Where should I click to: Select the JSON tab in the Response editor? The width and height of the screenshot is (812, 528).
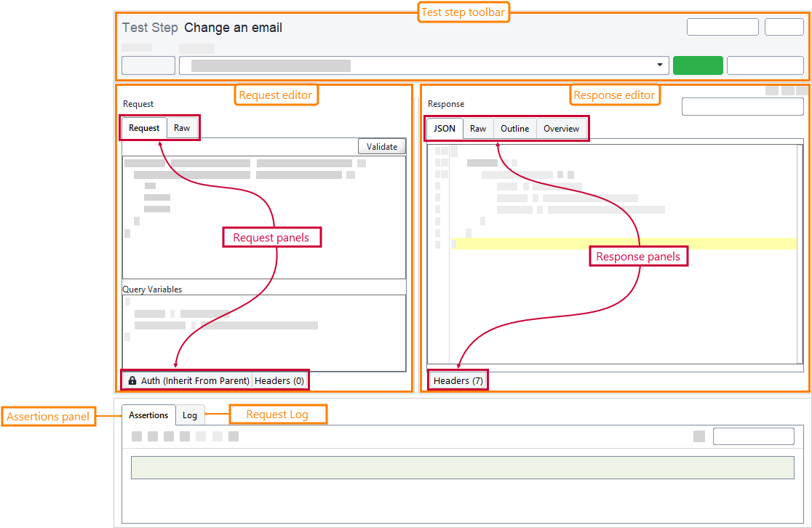tap(444, 128)
